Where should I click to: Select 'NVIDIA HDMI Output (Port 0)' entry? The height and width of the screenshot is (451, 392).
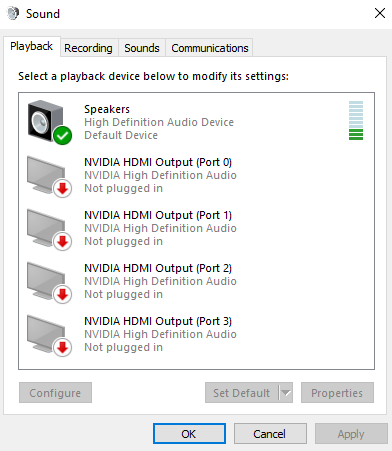pos(196,176)
